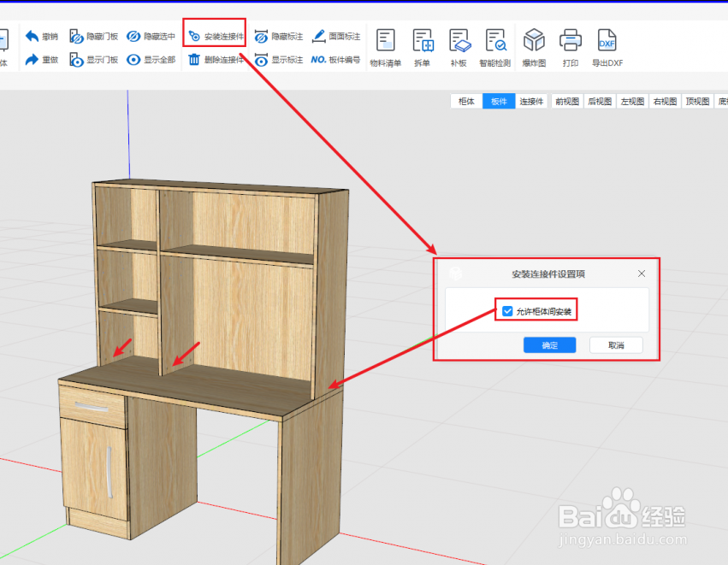Screen dimensions: 728x565
Task: Click the 重做 (redo) icon
Action: [32, 60]
